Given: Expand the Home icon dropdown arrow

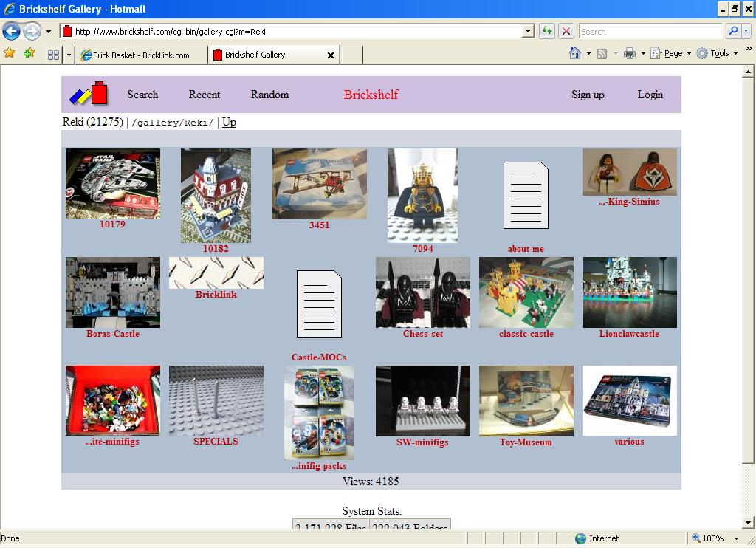Looking at the screenshot, I should [588, 54].
